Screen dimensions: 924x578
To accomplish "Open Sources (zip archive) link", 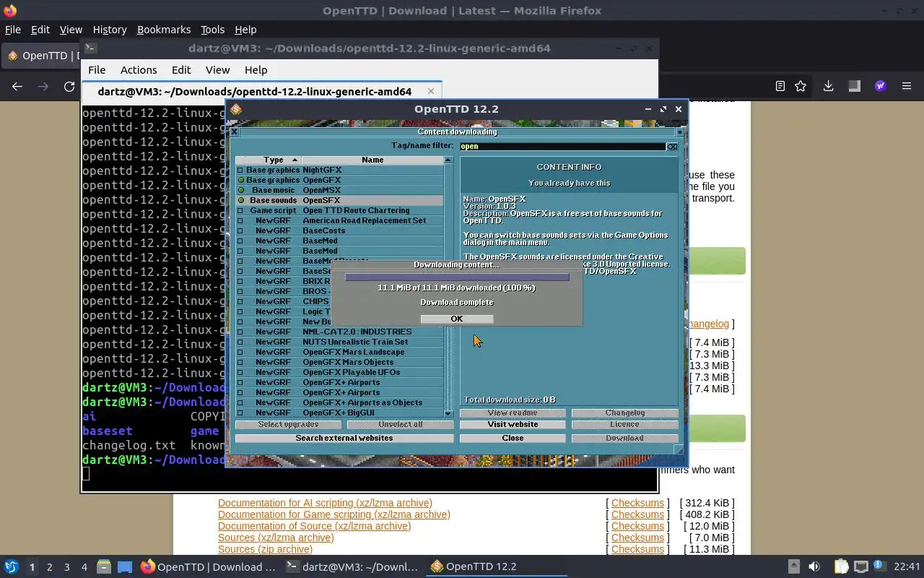I will [x=265, y=549].
